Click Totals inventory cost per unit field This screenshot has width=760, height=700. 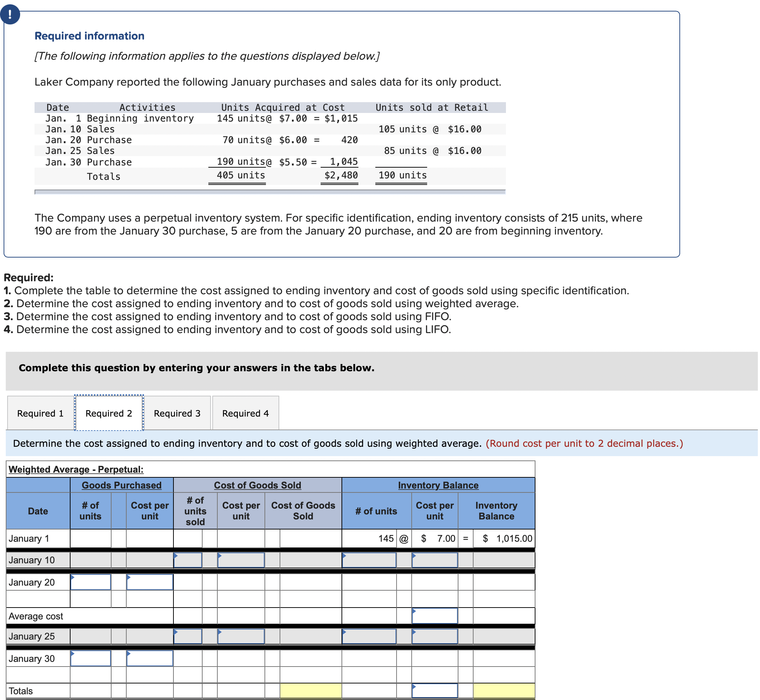point(435,691)
